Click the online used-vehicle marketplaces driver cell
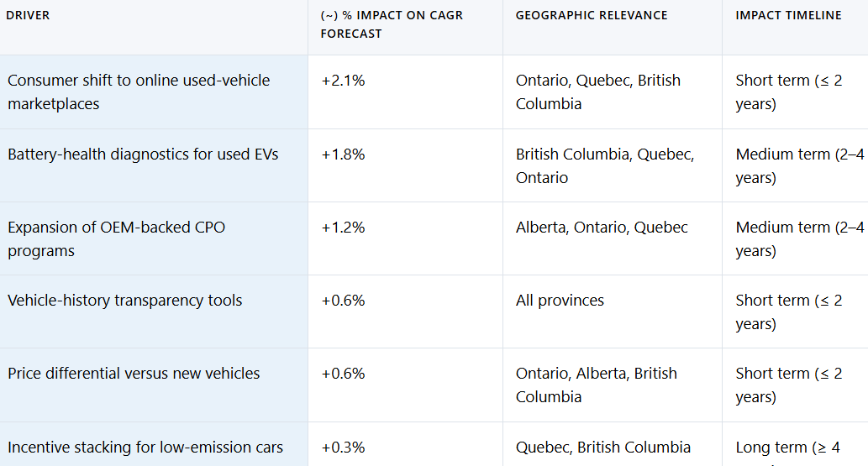Image resolution: width=868 pixels, height=466 pixels. coord(139,92)
